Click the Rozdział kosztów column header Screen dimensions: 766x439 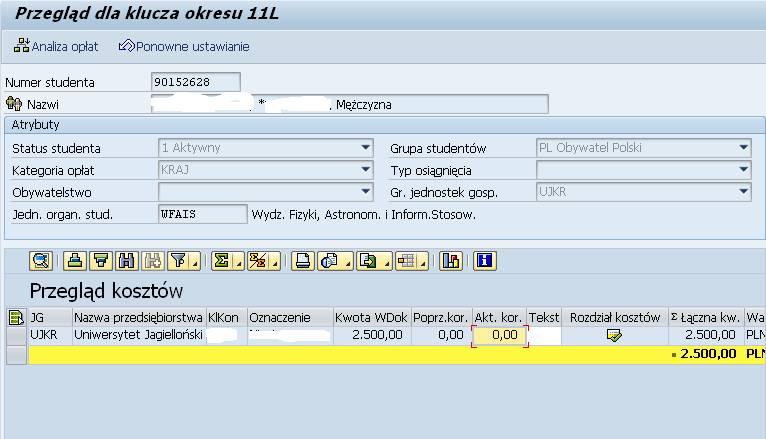coord(615,318)
